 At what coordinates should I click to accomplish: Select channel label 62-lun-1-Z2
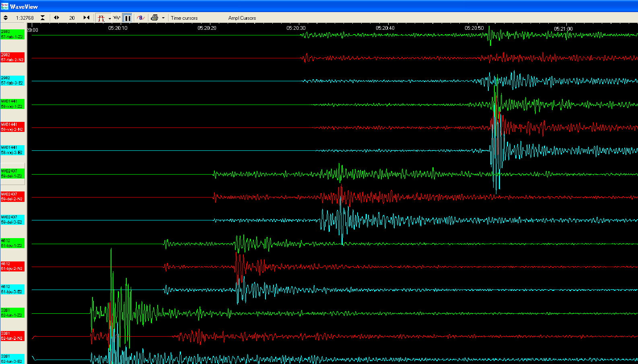click(12, 313)
